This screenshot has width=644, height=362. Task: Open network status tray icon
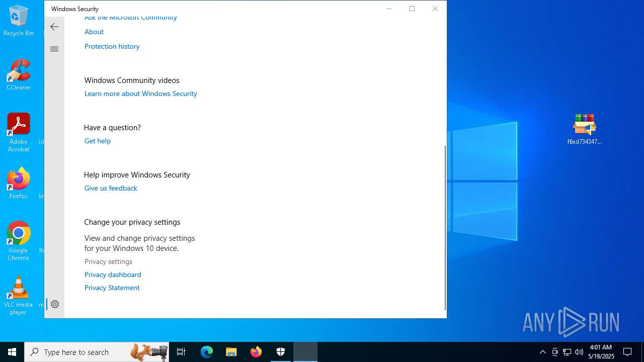(x=567, y=352)
